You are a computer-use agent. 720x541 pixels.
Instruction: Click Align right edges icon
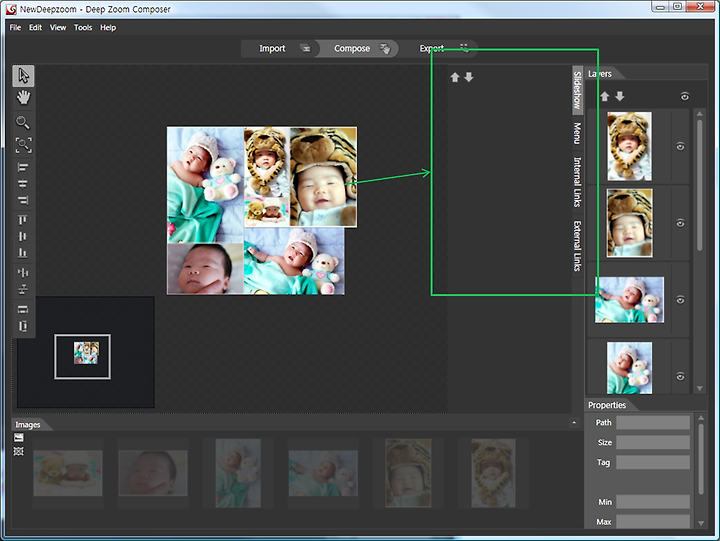[22, 200]
